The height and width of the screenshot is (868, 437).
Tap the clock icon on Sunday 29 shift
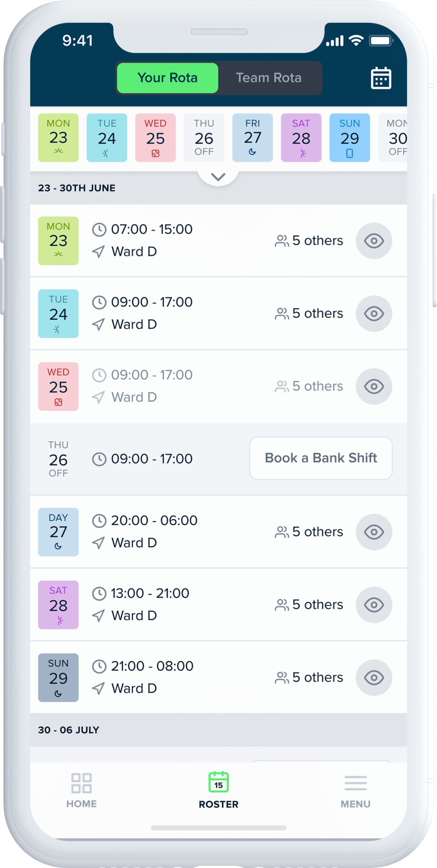[x=99, y=666]
